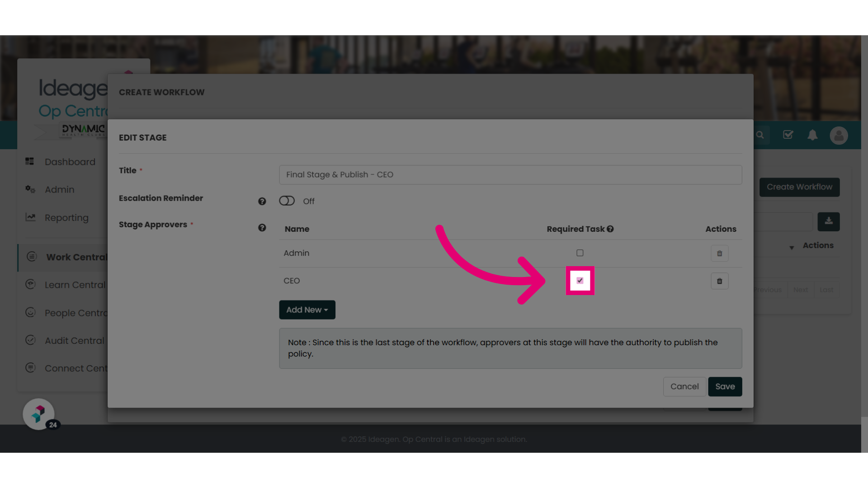Image resolution: width=868 pixels, height=488 pixels.
Task: Open Reporting in the sidebar
Action: coord(66,218)
